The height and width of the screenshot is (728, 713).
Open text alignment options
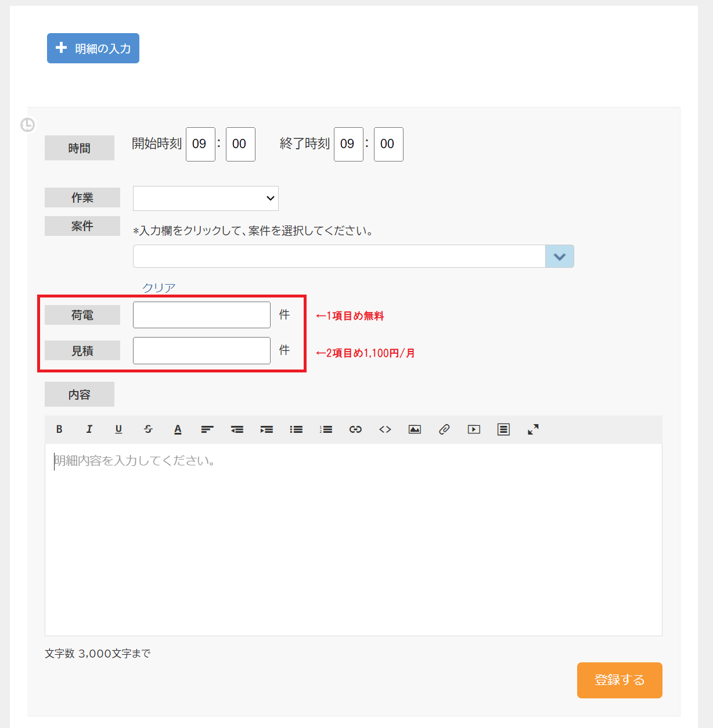tap(207, 429)
